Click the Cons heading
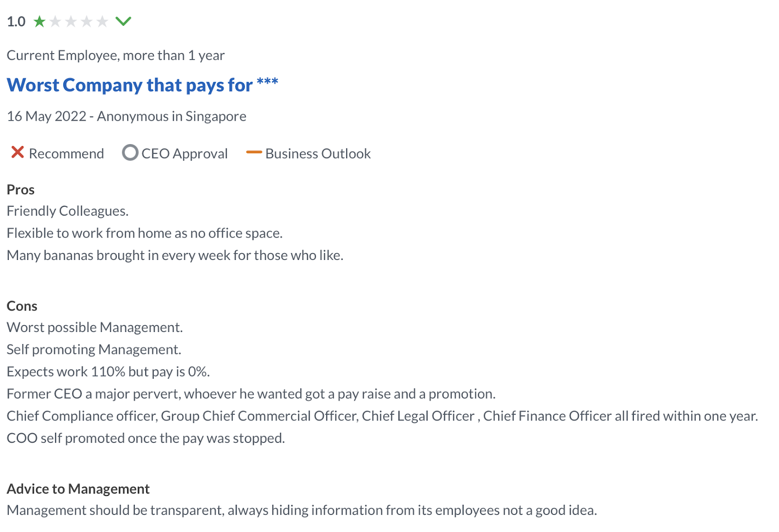The width and height of the screenshot is (779, 532). coord(22,306)
